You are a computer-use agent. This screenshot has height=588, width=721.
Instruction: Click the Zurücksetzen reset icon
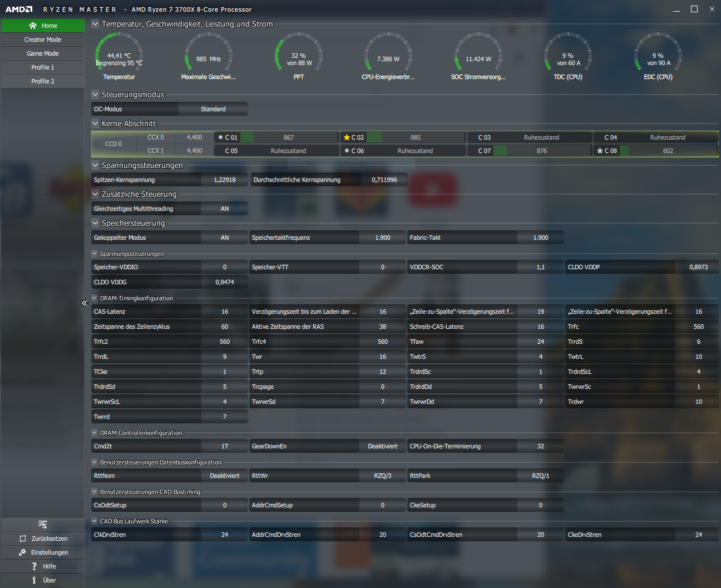23,538
